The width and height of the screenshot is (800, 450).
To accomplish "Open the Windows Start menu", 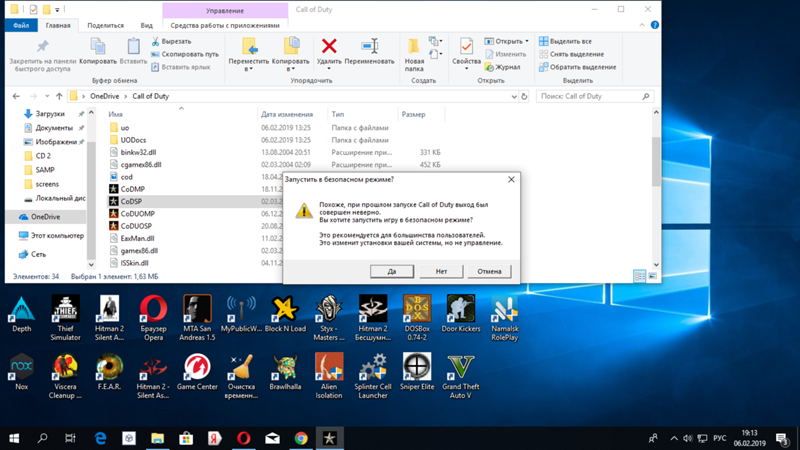I will click(14, 438).
